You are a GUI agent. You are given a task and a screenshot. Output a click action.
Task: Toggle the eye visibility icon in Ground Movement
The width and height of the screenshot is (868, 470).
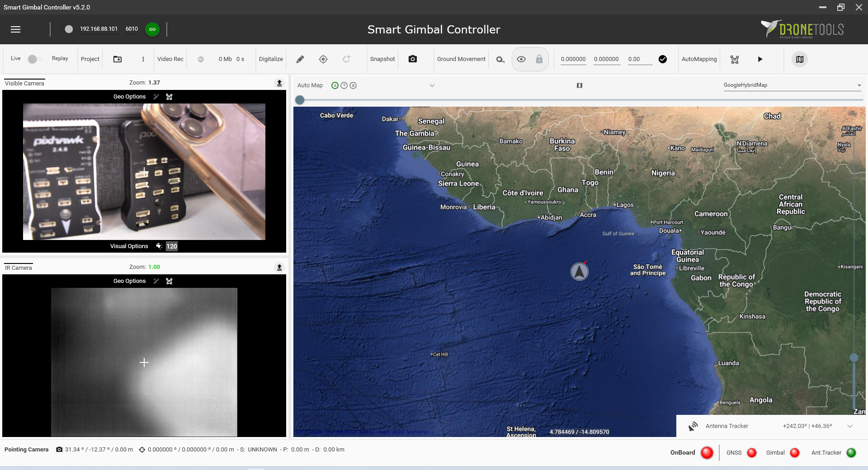pyautogui.click(x=521, y=59)
